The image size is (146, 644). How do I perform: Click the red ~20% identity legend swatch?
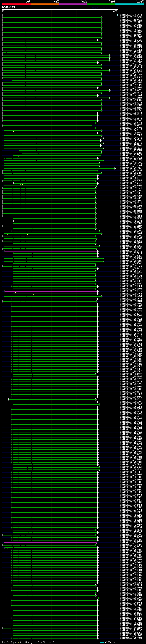(16, 4)
